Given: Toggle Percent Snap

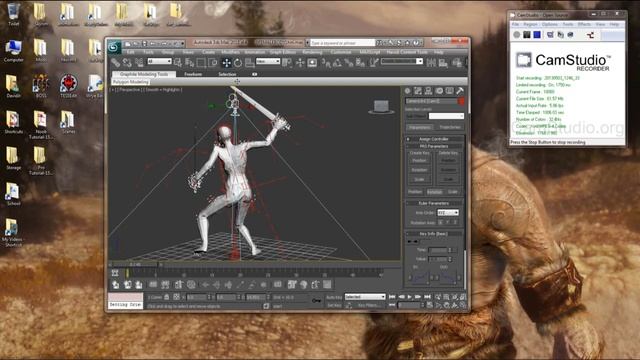Looking at the screenshot, I should [x=349, y=62].
